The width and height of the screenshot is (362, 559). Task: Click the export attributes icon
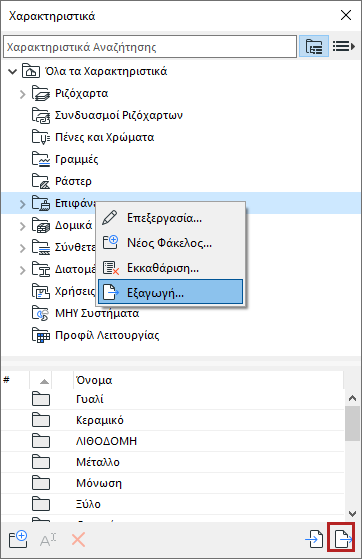[x=342, y=539]
